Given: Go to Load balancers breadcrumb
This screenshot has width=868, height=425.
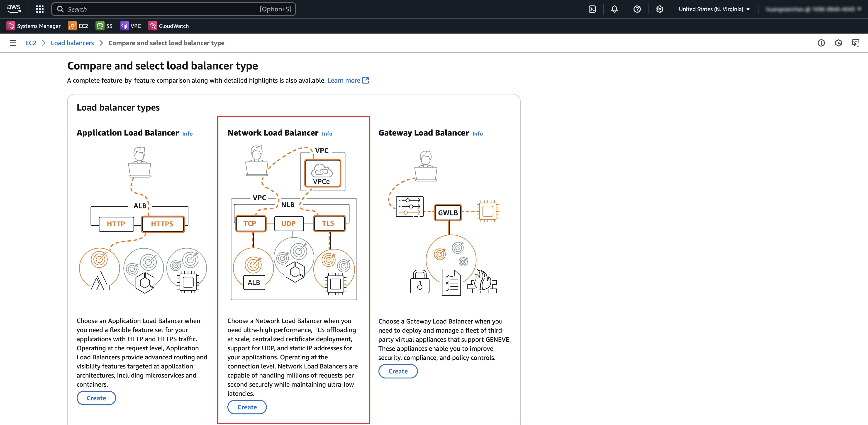Looking at the screenshot, I should coord(72,43).
